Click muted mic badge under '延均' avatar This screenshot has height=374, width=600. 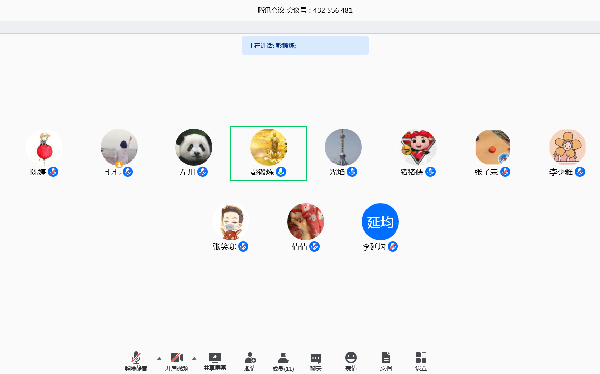tap(393, 247)
